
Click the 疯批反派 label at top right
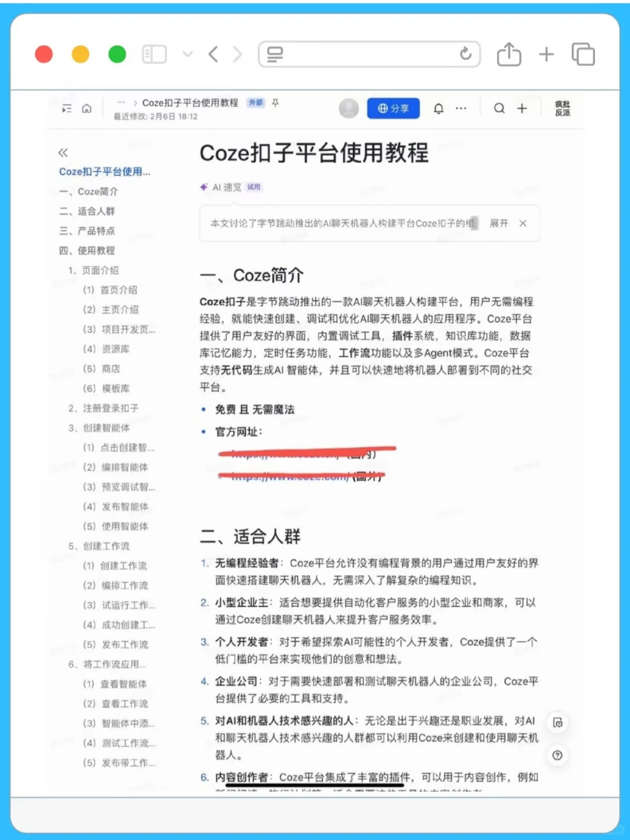pyautogui.click(x=562, y=108)
